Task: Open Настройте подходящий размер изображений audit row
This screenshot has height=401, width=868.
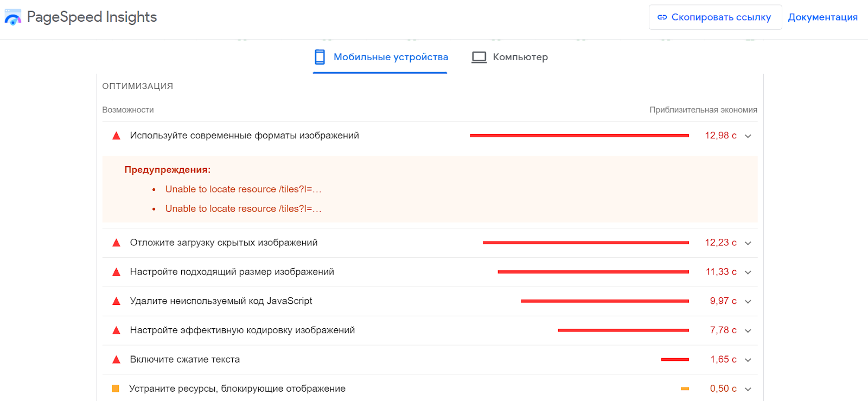Action: pyautogui.click(x=430, y=272)
